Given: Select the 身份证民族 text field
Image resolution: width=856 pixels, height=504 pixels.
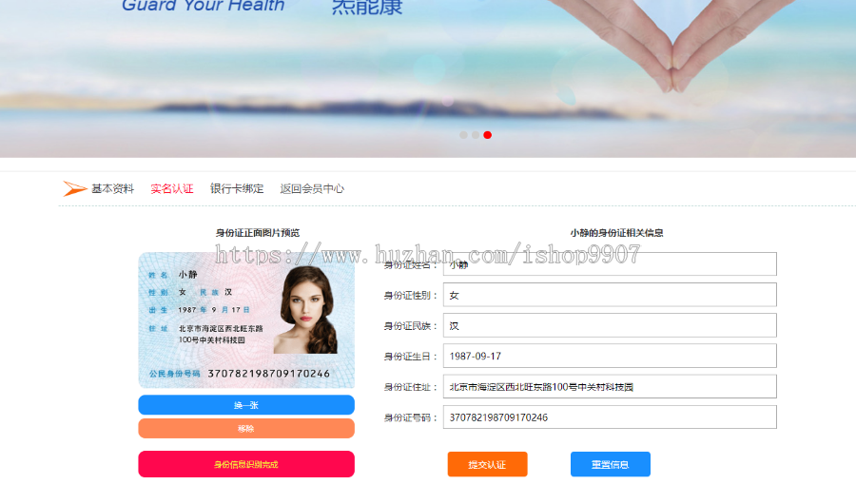Looking at the screenshot, I should point(610,325).
